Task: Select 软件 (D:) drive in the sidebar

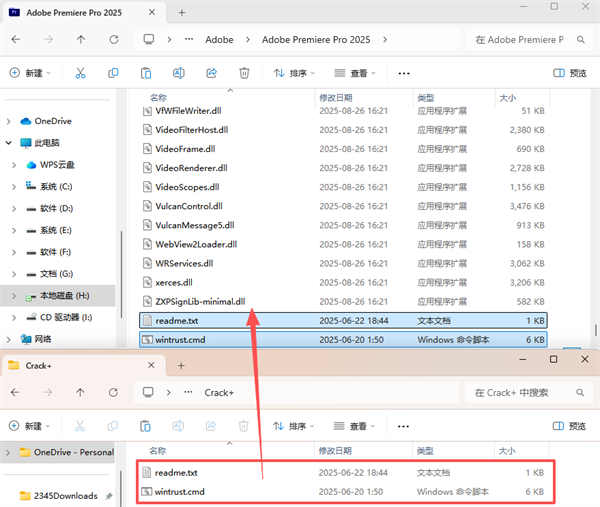Action: pos(57,209)
